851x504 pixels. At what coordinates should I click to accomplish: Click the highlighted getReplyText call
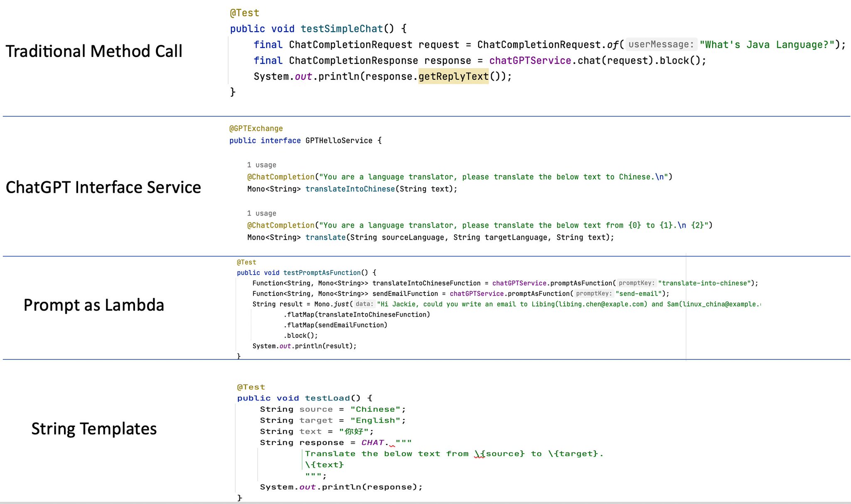click(x=453, y=76)
